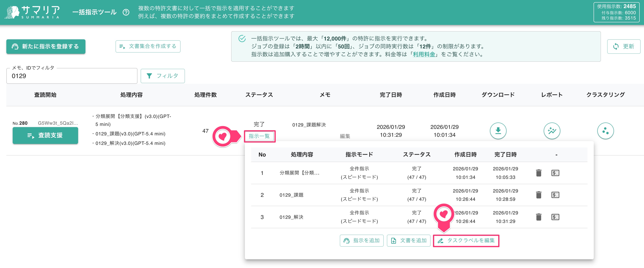The height and width of the screenshot is (268, 644).
Task: Click 指示モード header in instruction list
Action: tap(359, 155)
